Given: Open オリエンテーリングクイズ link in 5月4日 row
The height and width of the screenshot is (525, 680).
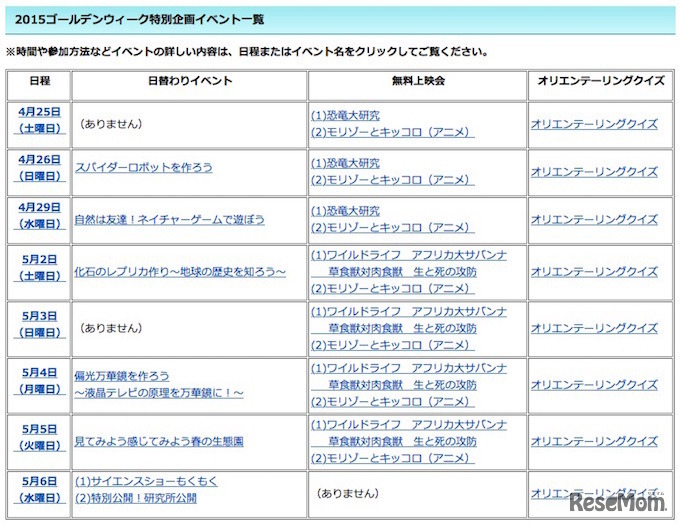Looking at the screenshot, I should coord(595,385).
